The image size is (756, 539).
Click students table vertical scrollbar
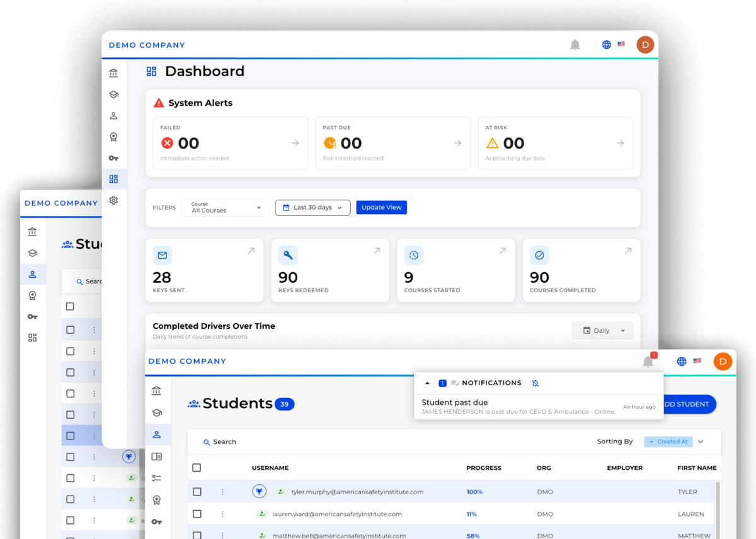click(x=718, y=510)
